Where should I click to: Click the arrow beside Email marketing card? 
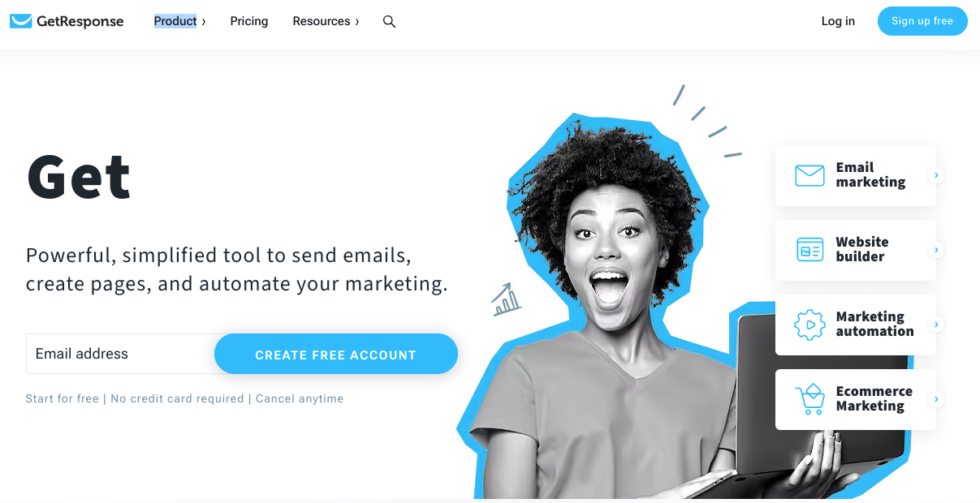coord(937,175)
